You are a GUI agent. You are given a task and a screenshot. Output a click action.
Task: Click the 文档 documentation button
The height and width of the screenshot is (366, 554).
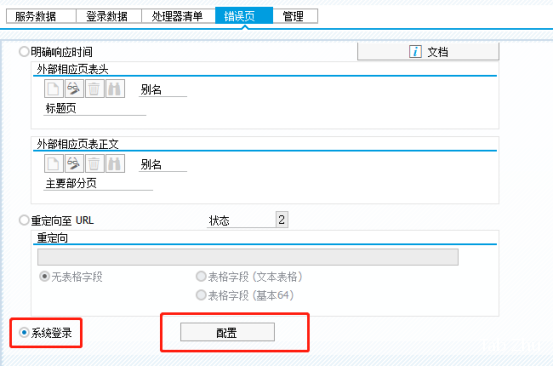click(x=428, y=52)
